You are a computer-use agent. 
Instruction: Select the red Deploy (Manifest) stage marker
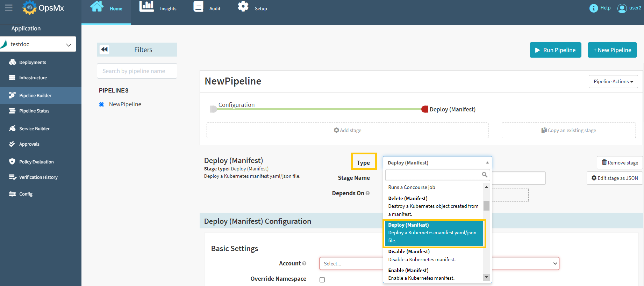pyautogui.click(x=425, y=109)
